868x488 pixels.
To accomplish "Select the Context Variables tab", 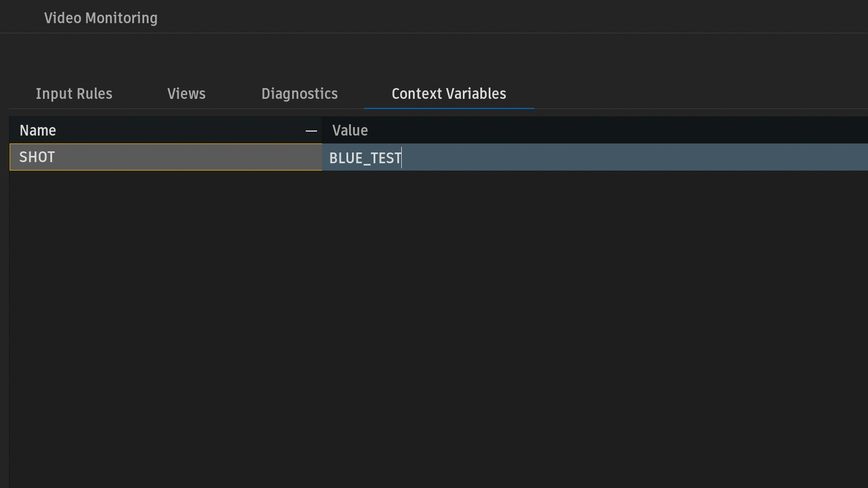I will pyautogui.click(x=449, y=94).
